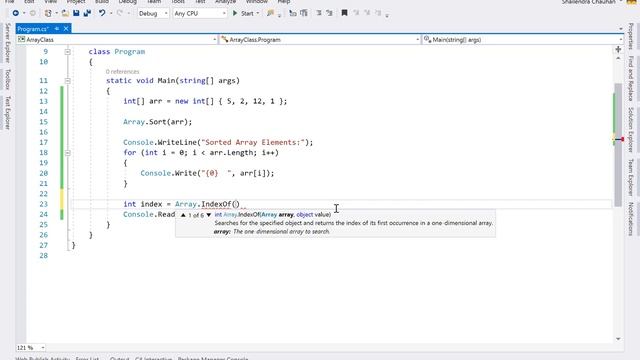Show previous IndexOf overload with up arrow
Viewport: 640px width, 360px height.
pos(183,215)
